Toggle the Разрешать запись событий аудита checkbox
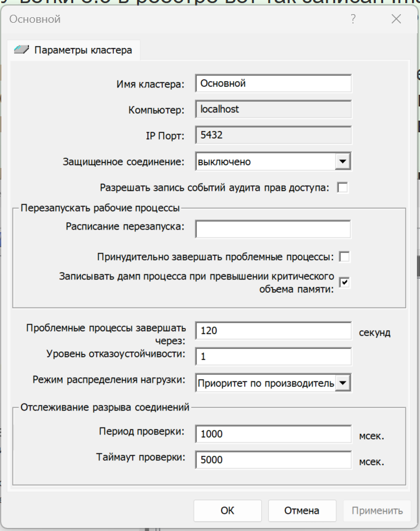The width and height of the screenshot is (420, 531). 343,188
